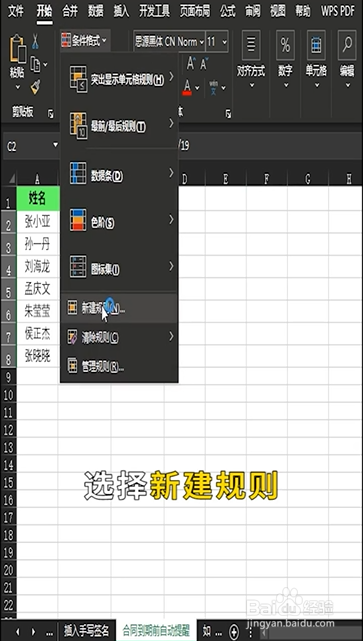Switch to the 公式 ribbon tab
This screenshot has height=641, width=363.
[x=227, y=11]
